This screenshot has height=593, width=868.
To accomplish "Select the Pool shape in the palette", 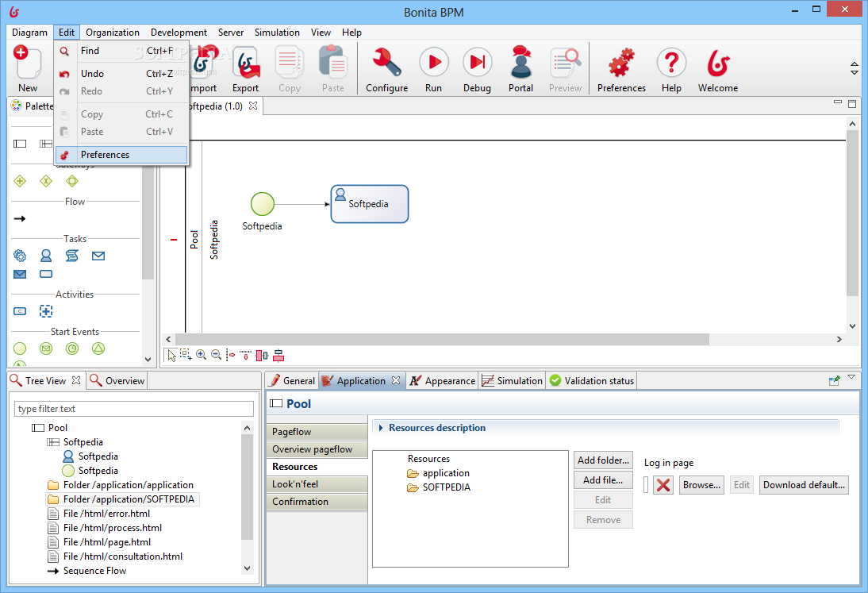I will [x=20, y=144].
